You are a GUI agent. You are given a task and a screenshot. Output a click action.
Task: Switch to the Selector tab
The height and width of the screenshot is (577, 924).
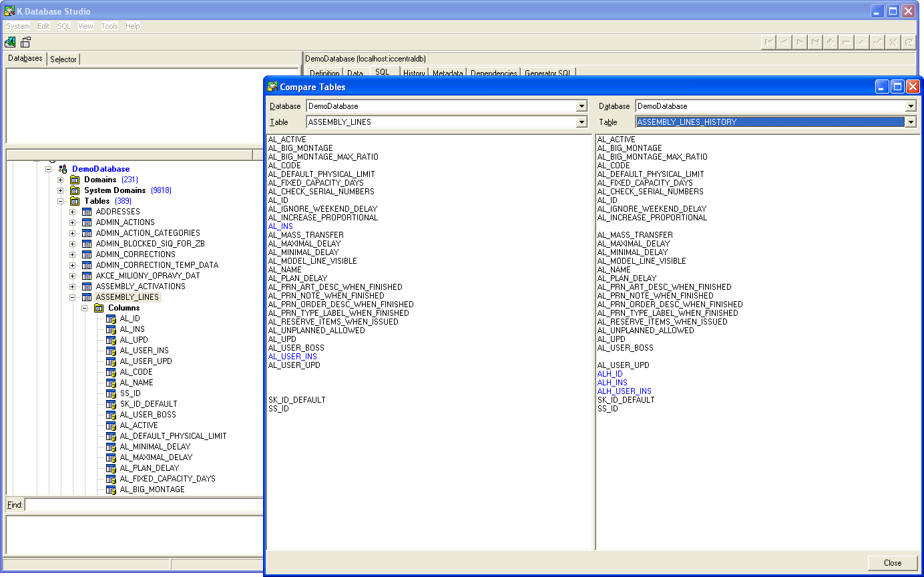tap(63, 59)
